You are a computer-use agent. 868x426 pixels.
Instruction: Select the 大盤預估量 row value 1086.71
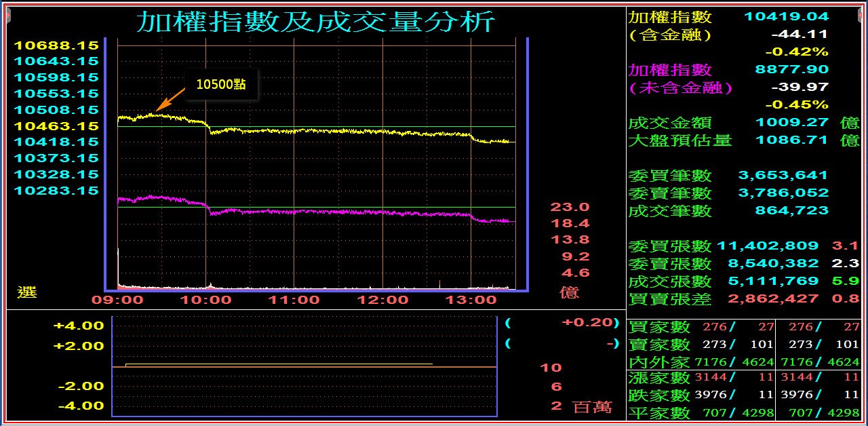click(792, 140)
